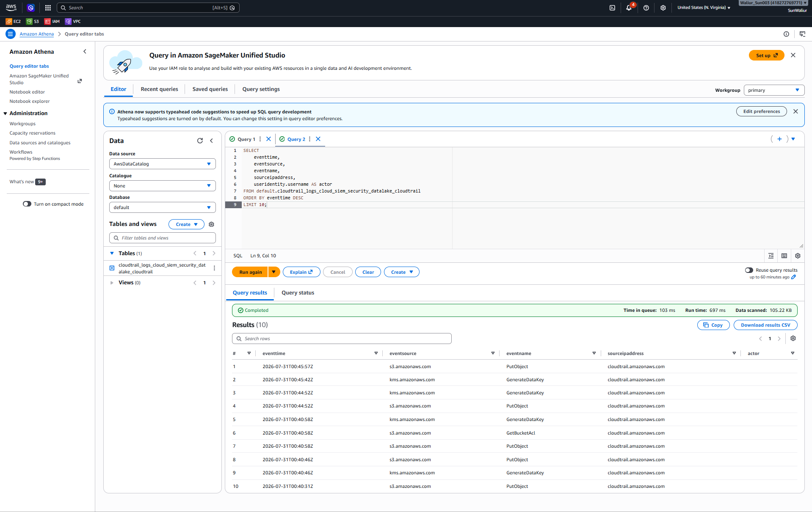Image resolution: width=812 pixels, height=512 pixels.
Task: Open the info panel icon
Action: coord(786,34)
